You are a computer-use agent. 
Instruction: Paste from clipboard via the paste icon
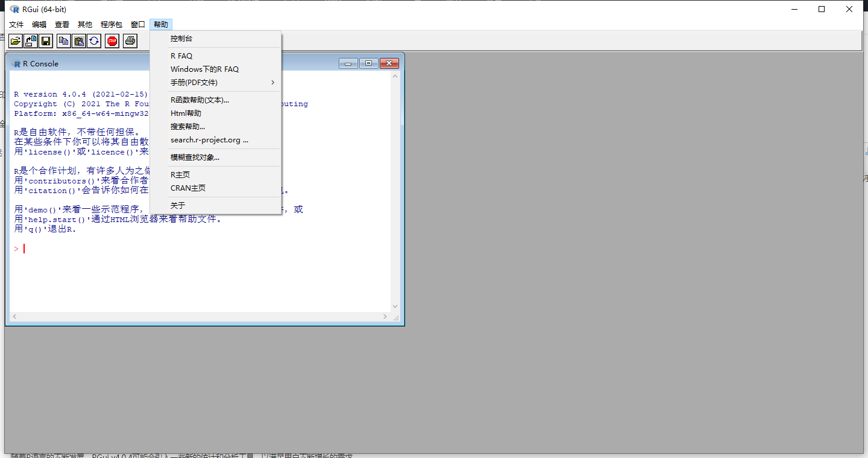(79, 40)
